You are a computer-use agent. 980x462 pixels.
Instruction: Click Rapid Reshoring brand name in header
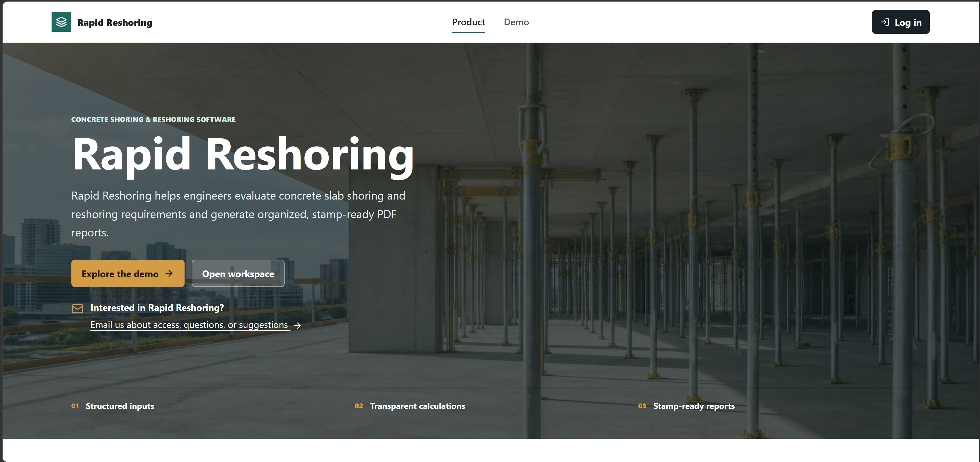tap(114, 22)
